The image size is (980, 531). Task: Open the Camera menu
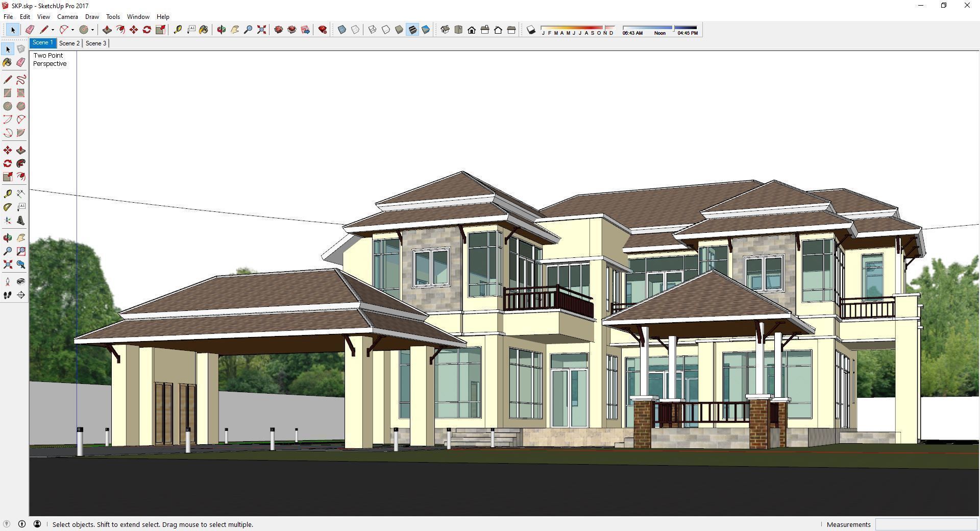coord(67,17)
